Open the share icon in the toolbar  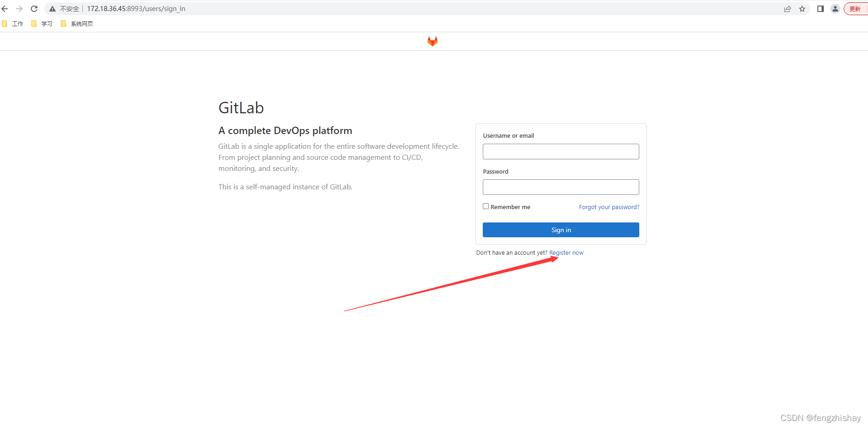[788, 8]
